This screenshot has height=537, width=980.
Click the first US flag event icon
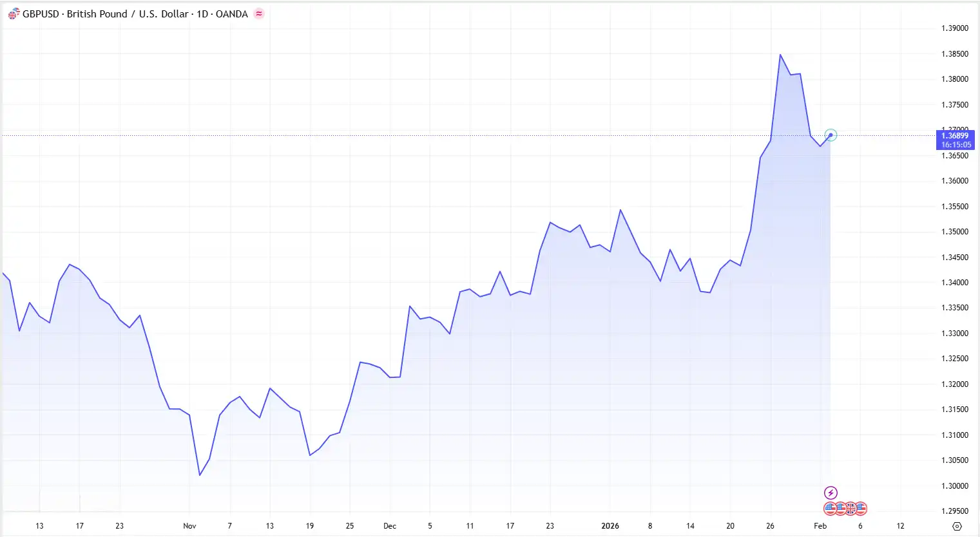point(830,509)
